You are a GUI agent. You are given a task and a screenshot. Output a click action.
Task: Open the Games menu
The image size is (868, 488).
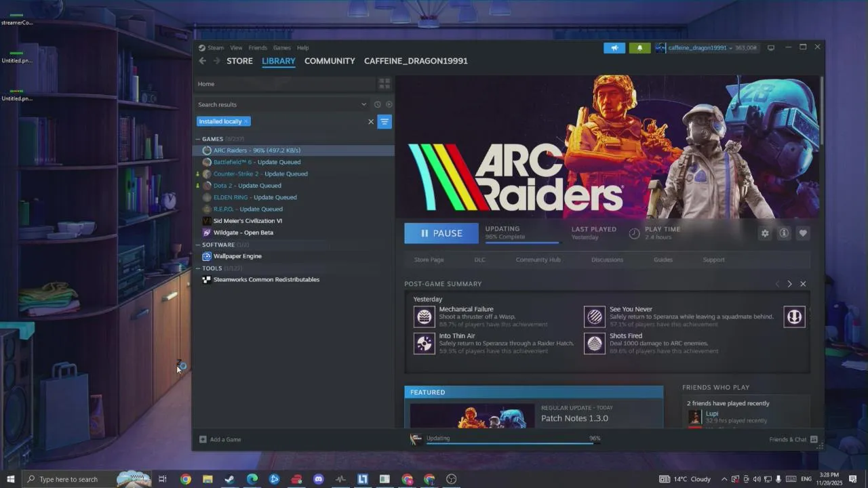coord(282,48)
